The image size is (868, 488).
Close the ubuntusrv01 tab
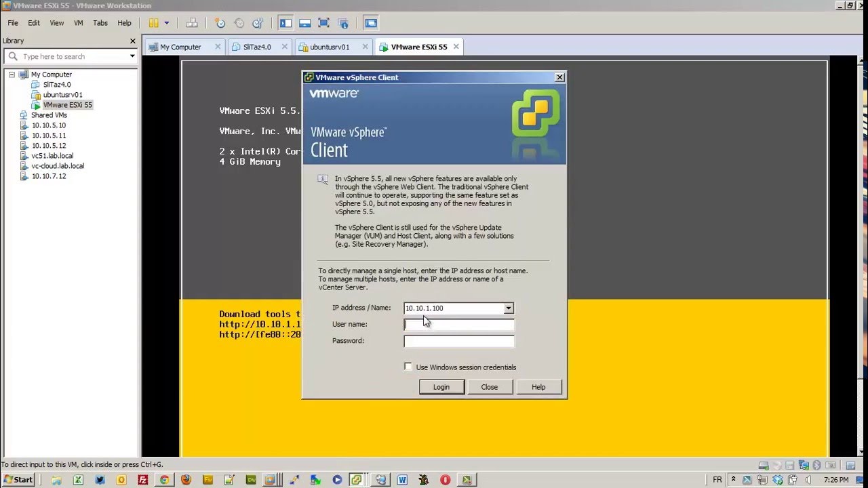pyautogui.click(x=365, y=47)
